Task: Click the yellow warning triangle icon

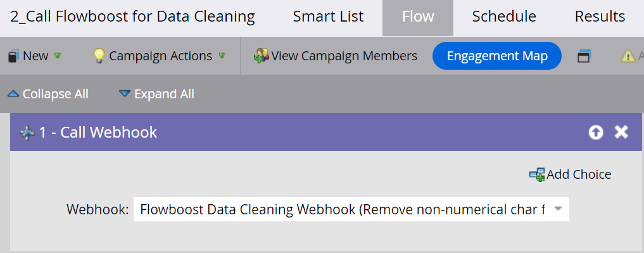Action: pyautogui.click(x=628, y=56)
